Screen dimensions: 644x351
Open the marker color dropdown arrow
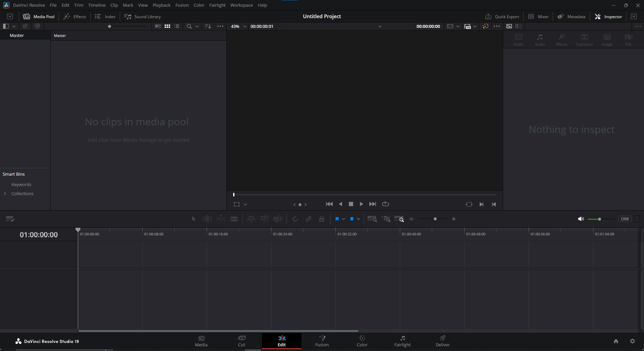(x=358, y=219)
